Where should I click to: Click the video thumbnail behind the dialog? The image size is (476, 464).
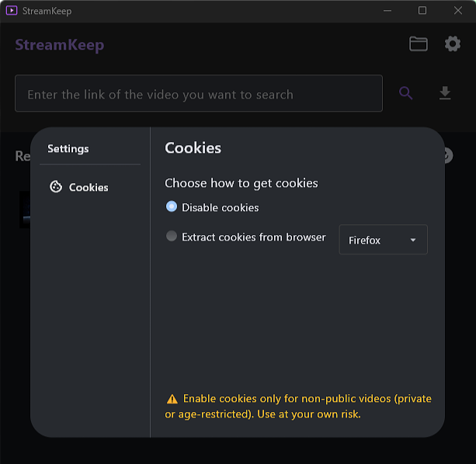coord(25,209)
